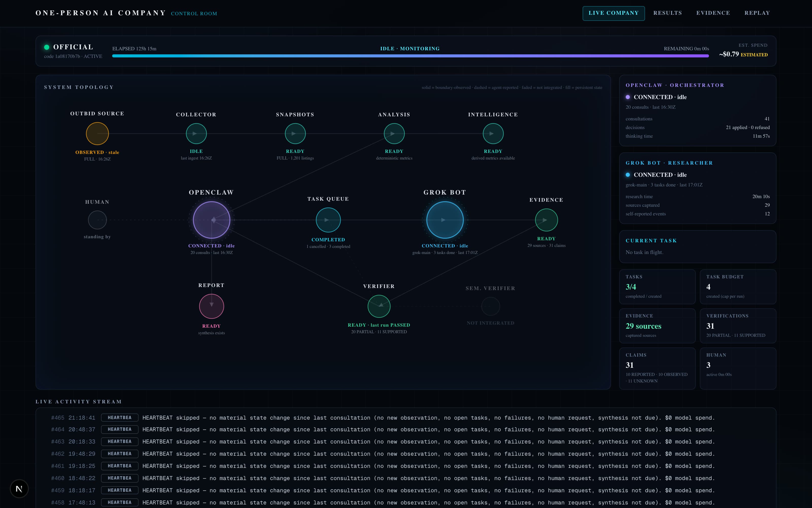Open the Human 3 stat card

(738, 368)
